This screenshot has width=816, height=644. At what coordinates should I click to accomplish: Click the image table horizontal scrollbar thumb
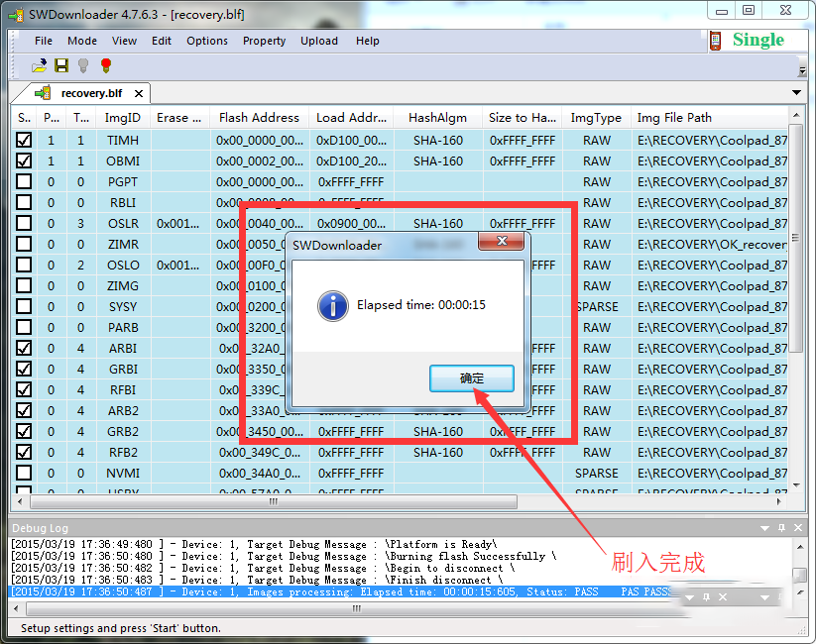click(x=274, y=502)
